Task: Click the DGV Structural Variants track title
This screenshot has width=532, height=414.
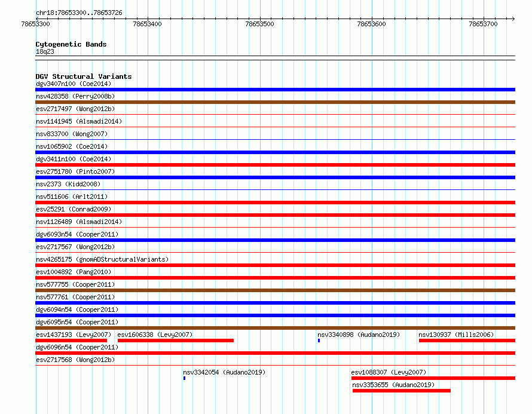Action: (84, 76)
